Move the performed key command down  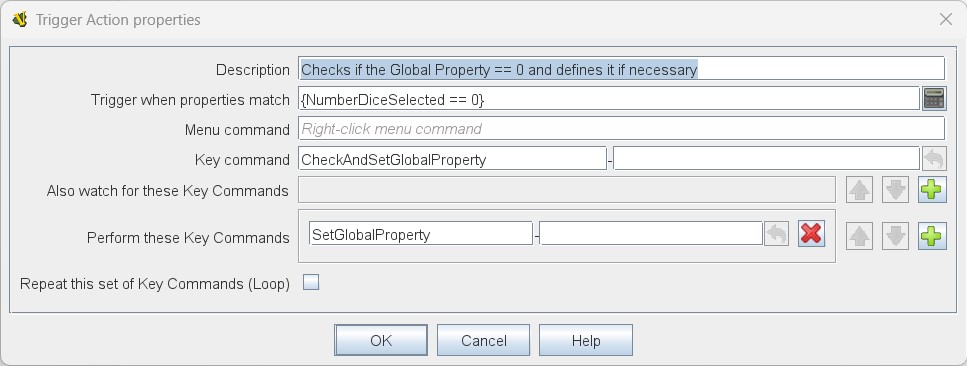click(x=895, y=236)
